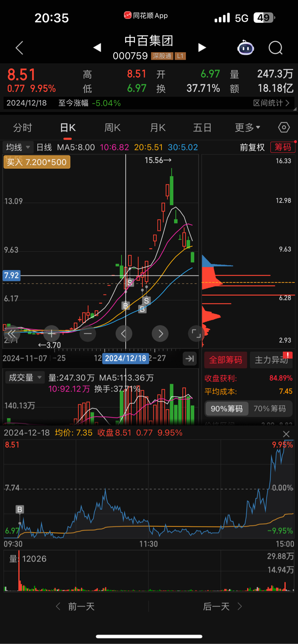The image size is (298, 644).
Task: Select 90%筹码 option
Action: [x=227, y=409]
